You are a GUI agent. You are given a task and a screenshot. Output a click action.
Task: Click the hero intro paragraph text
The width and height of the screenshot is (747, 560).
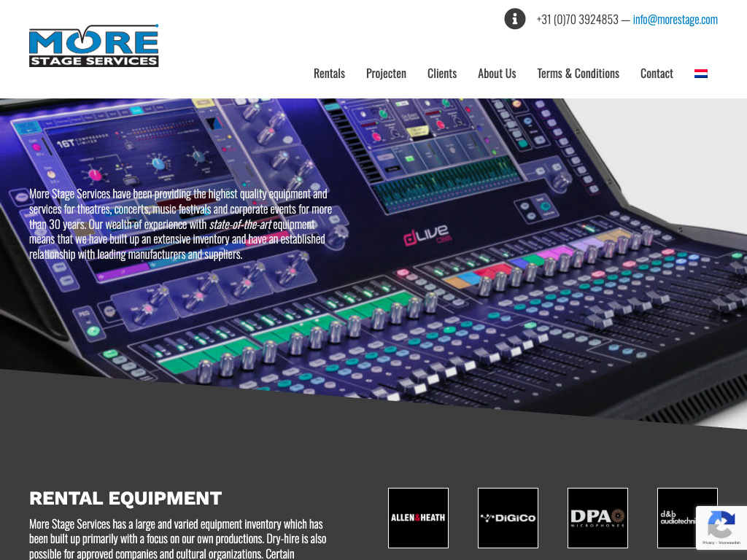[180, 224]
